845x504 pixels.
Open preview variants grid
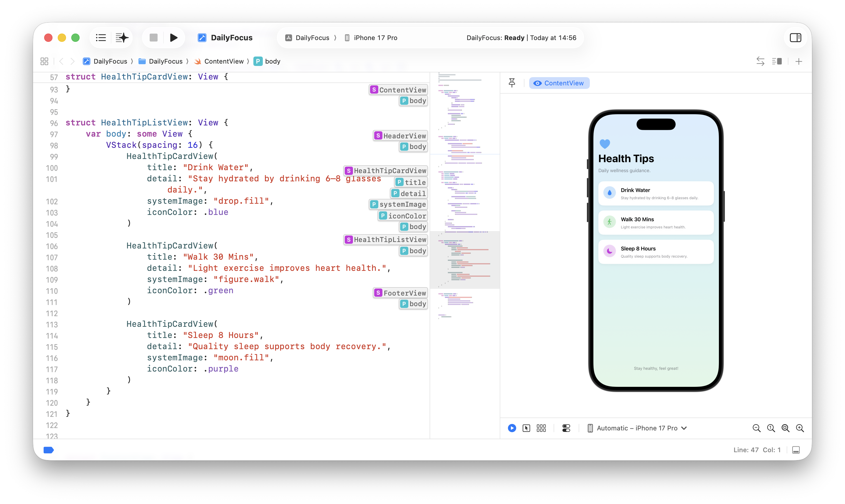tap(541, 428)
